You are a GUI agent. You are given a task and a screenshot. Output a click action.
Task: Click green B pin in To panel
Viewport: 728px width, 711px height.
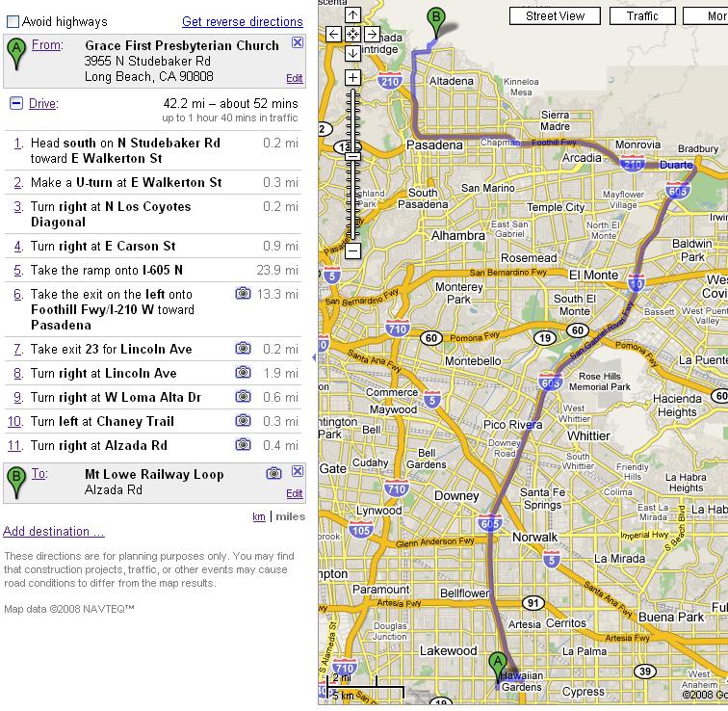coord(16,483)
